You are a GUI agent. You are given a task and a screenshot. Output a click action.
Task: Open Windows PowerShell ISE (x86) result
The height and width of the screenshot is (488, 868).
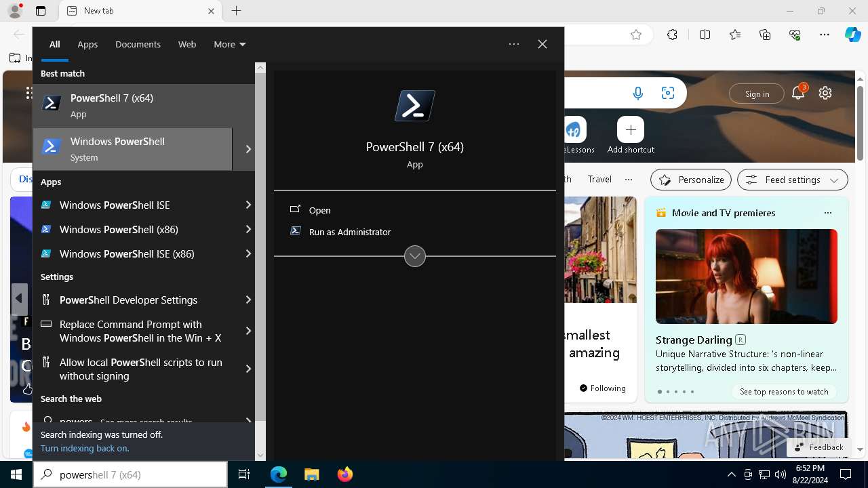pyautogui.click(x=136, y=253)
